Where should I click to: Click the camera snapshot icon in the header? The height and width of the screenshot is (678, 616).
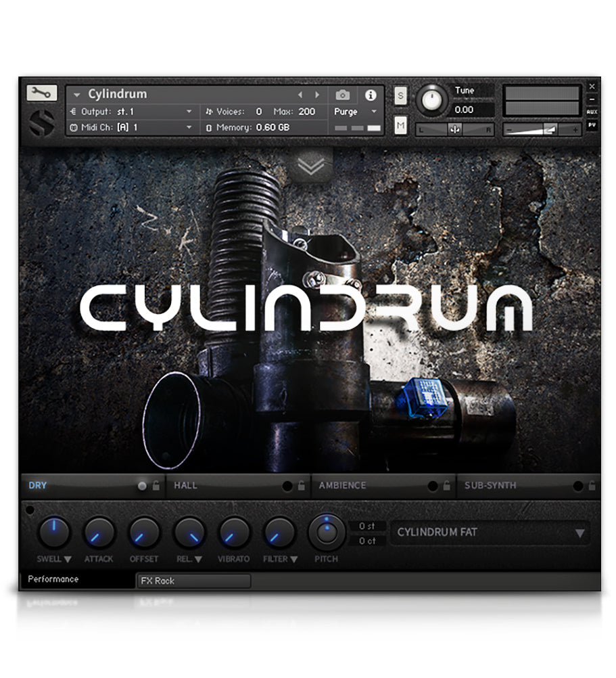(343, 95)
